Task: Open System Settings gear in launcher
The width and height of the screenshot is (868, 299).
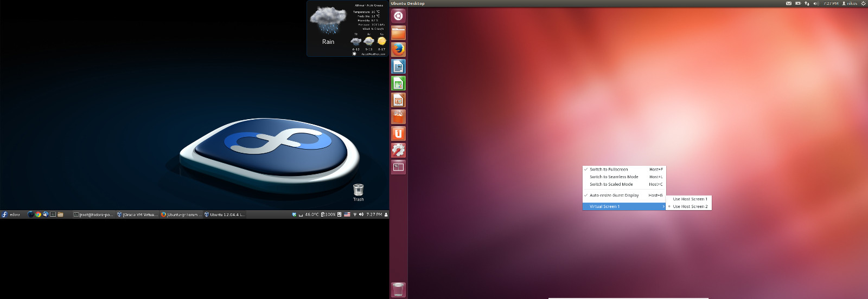Action: 398,150
